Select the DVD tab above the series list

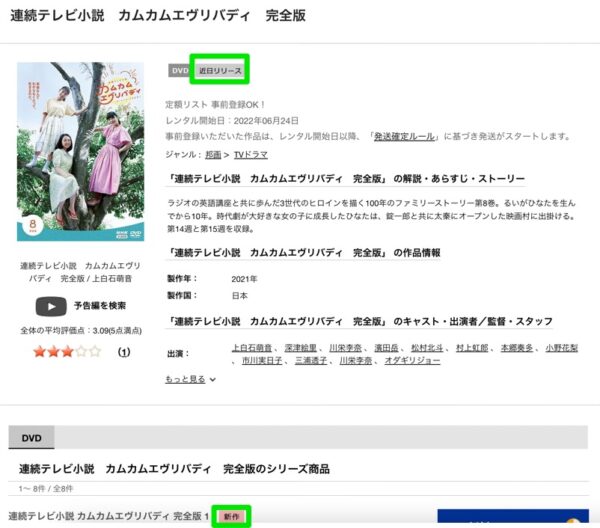pyautogui.click(x=31, y=438)
